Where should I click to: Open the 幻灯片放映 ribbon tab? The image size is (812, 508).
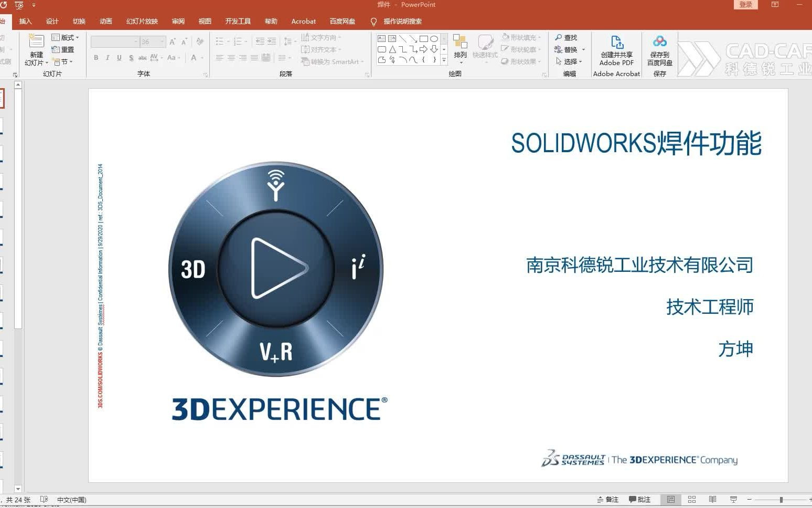coord(142,22)
